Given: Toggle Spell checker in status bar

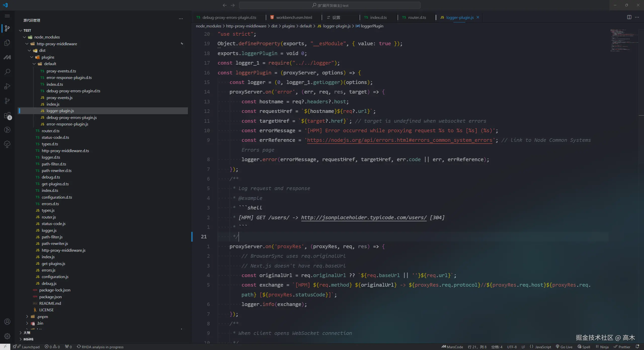Looking at the screenshot, I should tap(584, 347).
